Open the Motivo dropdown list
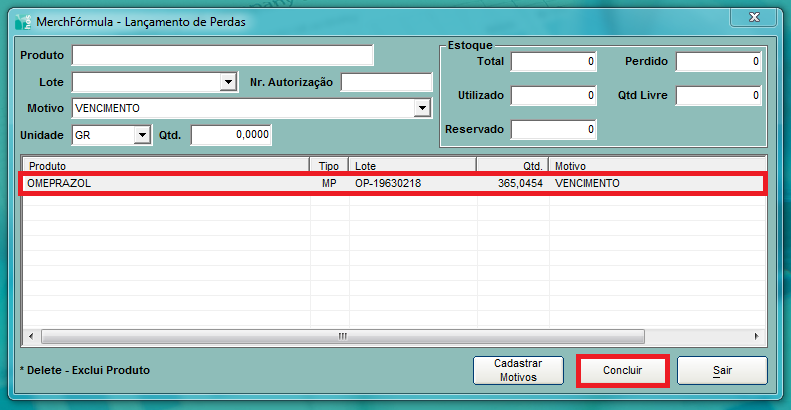Viewport: 791px width, 410px height. (422, 108)
